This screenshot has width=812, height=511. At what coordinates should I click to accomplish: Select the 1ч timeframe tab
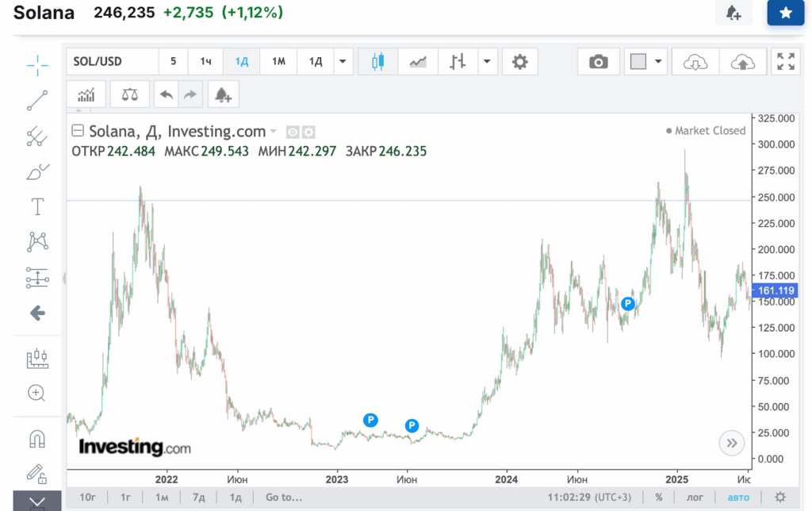pyautogui.click(x=205, y=62)
